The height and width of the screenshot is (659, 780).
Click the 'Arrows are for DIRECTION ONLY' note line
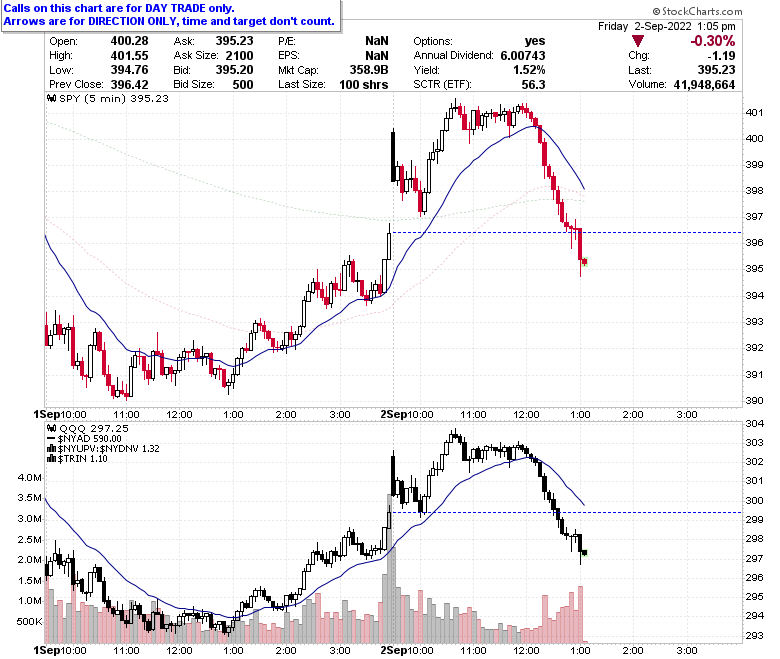[x=169, y=21]
